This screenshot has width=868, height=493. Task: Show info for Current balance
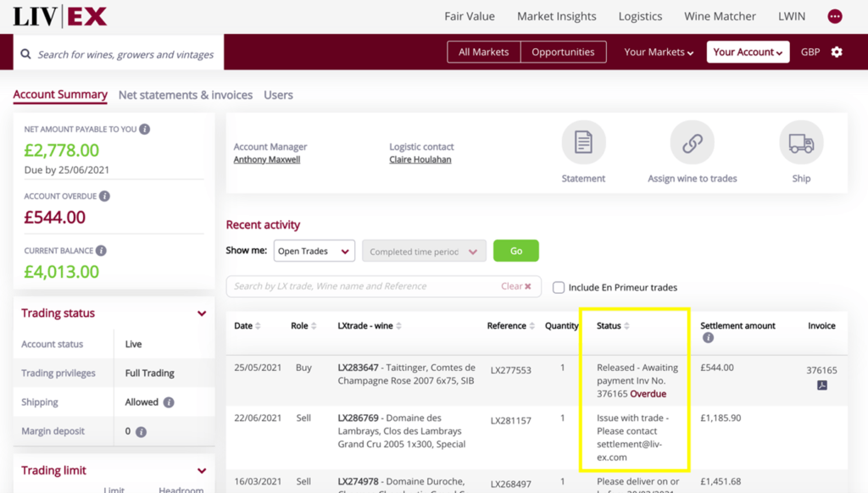point(101,251)
